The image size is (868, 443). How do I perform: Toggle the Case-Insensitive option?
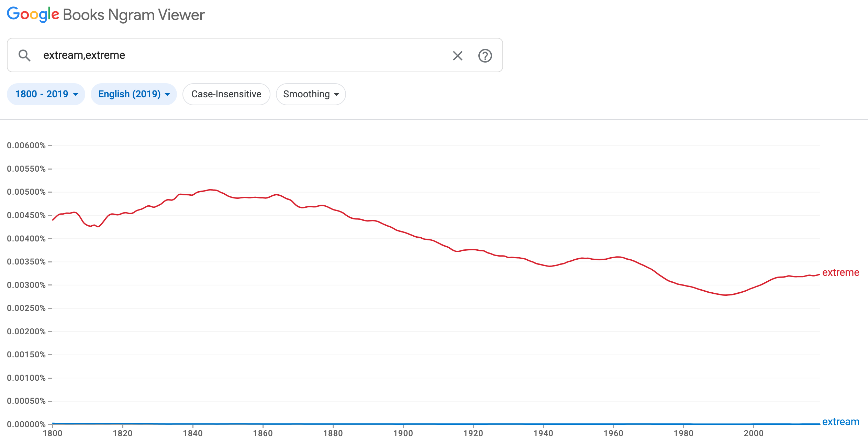[226, 94]
